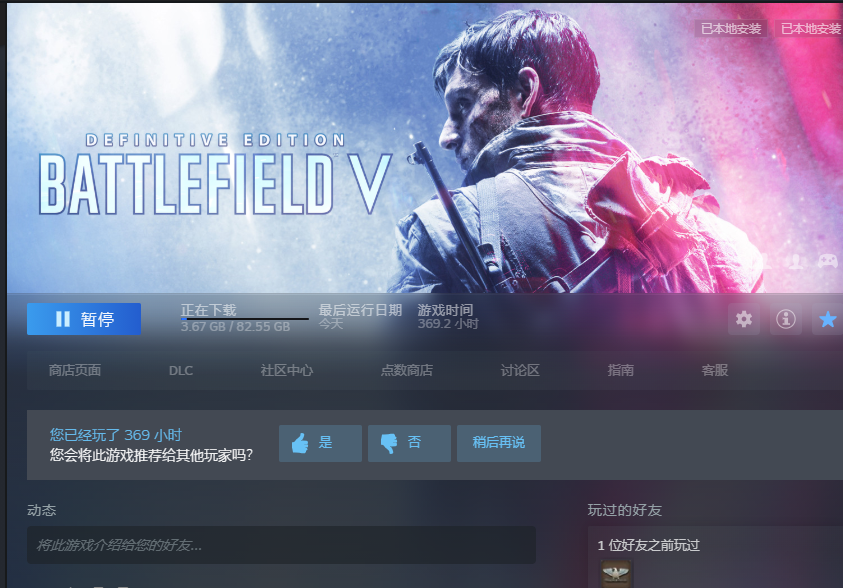Open the game settings gear icon
The width and height of the screenshot is (843, 588).
(x=744, y=319)
